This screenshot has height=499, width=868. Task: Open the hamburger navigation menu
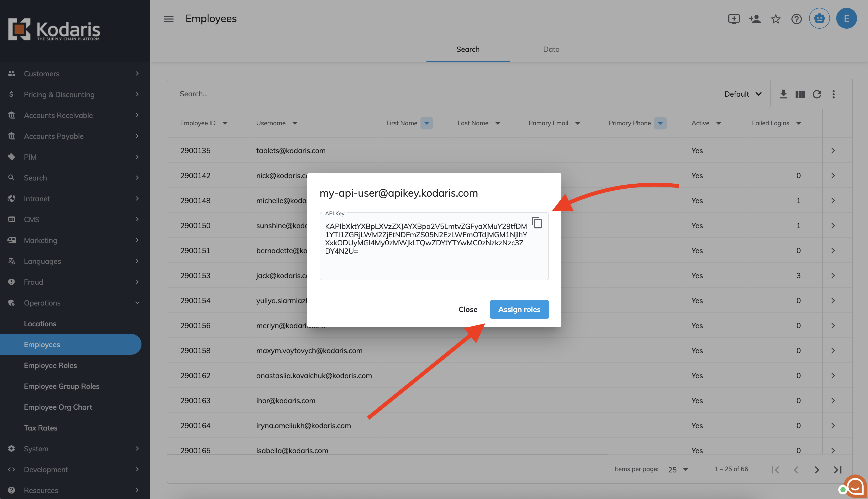[x=169, y=19]
